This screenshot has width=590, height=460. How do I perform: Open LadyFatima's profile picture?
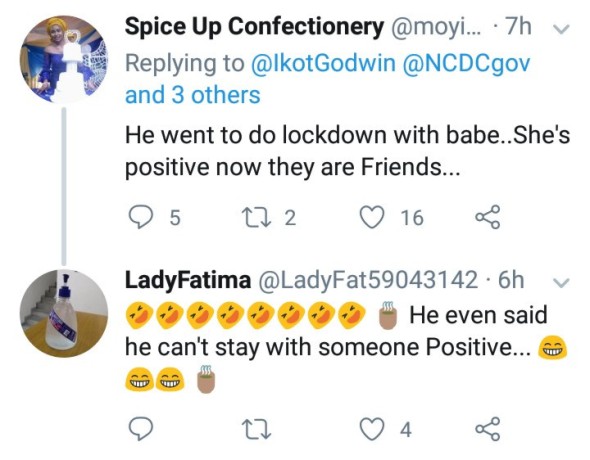64,313
